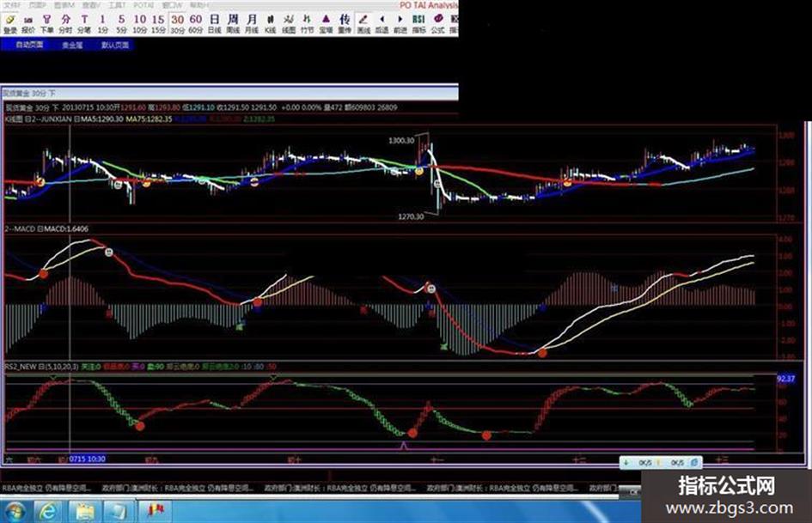Open the 指标 indicators icon

pyautogui.click(x=418, y=22)
